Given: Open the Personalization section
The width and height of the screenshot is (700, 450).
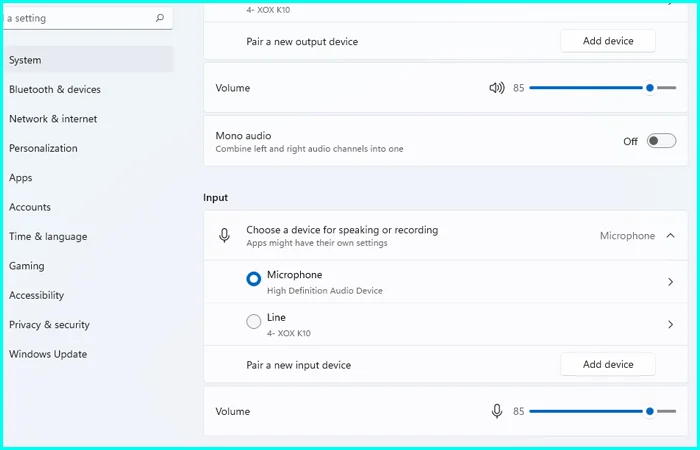Looking at the screenshot, I should pyautogui.click(x=43, y=148).
